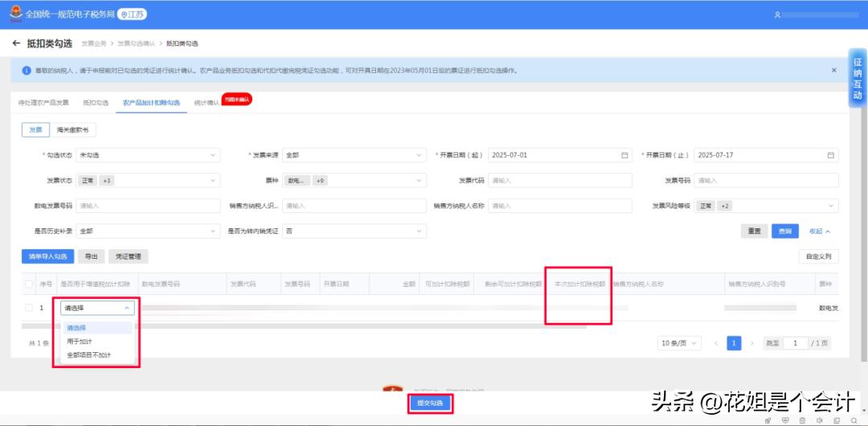Switch to 抵扣勾选 tab

tap(96, 103)
